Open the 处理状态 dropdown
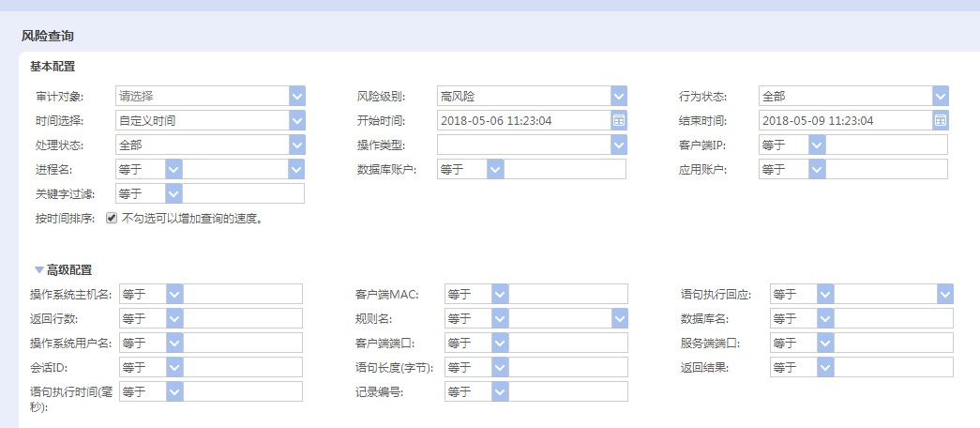 (x=297, y=145)
